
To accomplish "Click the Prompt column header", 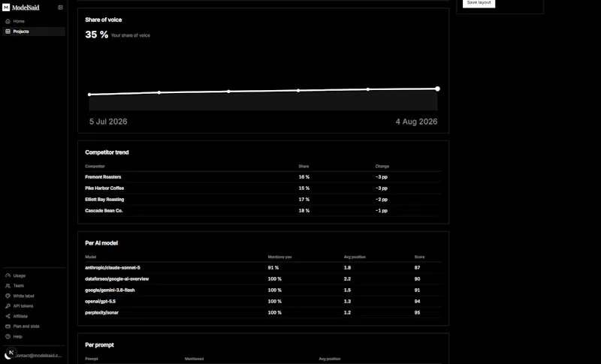I will pos(91,359).
